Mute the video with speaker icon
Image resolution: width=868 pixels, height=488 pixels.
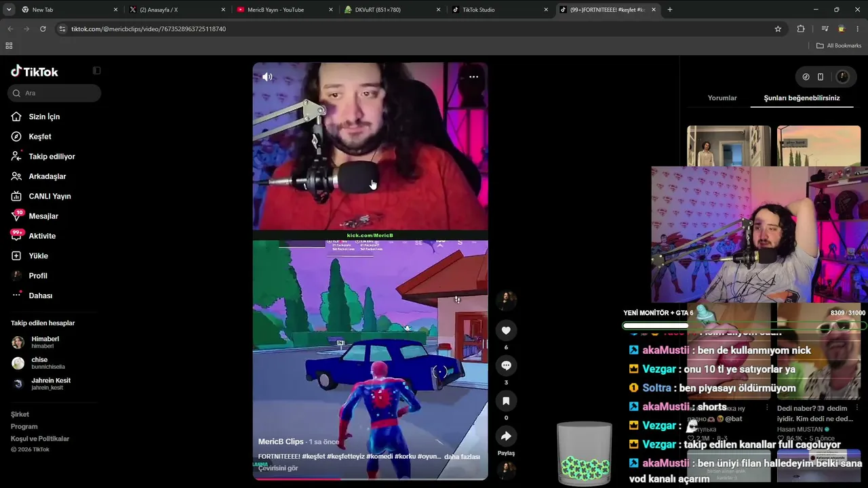coord(267,77)
